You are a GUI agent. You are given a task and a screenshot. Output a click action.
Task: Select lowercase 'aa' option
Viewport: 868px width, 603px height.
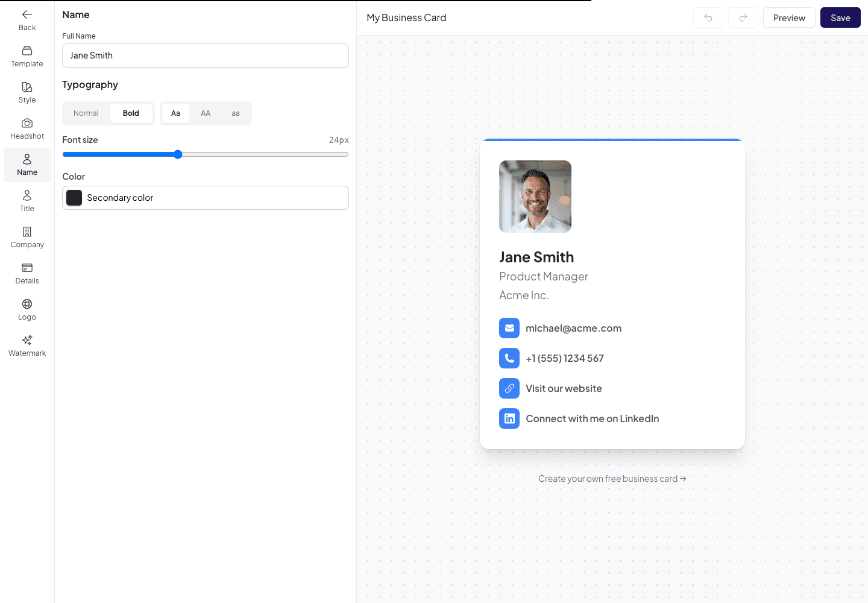236,113
